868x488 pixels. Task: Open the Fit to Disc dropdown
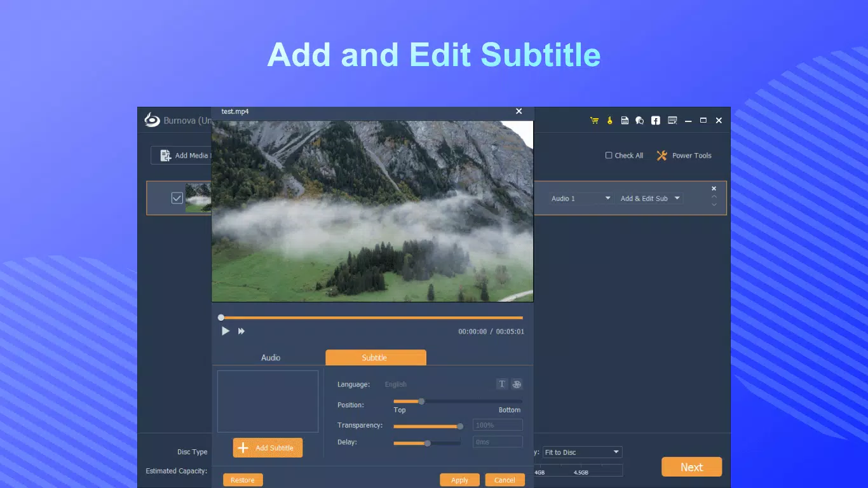click(582, 452)
